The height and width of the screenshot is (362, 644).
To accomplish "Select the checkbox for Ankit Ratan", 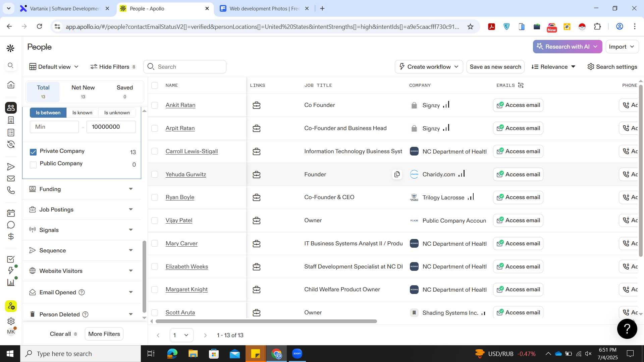I will tap(155, 105).
